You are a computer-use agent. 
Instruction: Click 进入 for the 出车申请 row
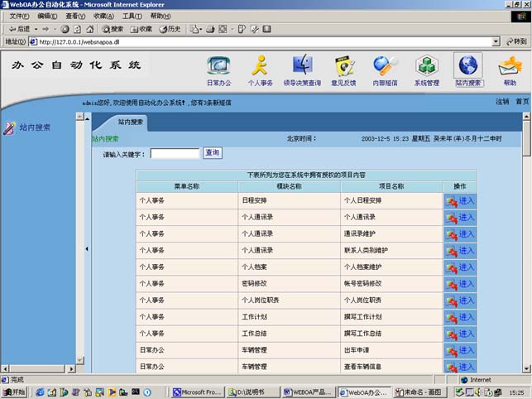tap(460, 349)
